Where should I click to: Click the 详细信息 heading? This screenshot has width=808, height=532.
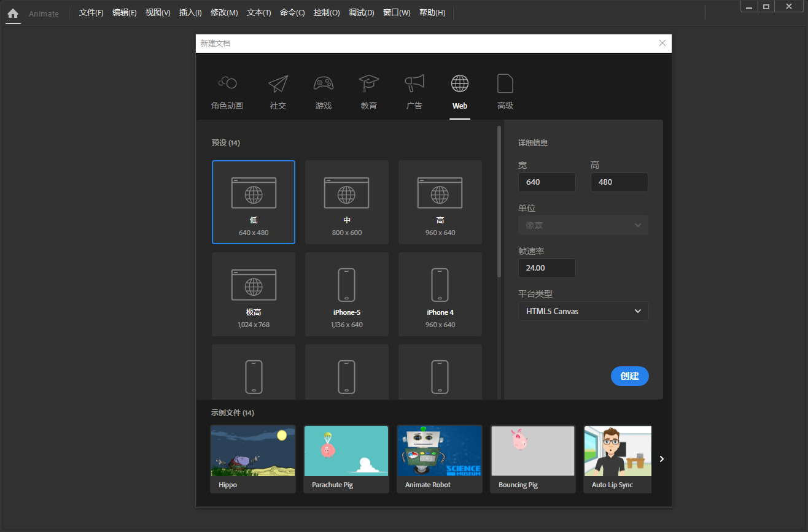[x=533, y=143]
